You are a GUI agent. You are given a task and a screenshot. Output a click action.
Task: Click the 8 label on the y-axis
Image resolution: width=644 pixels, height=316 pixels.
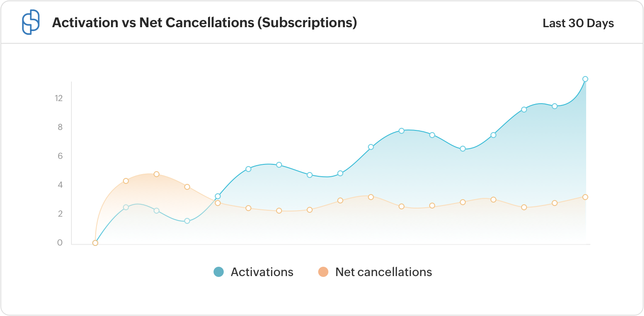tap(60, 127)
